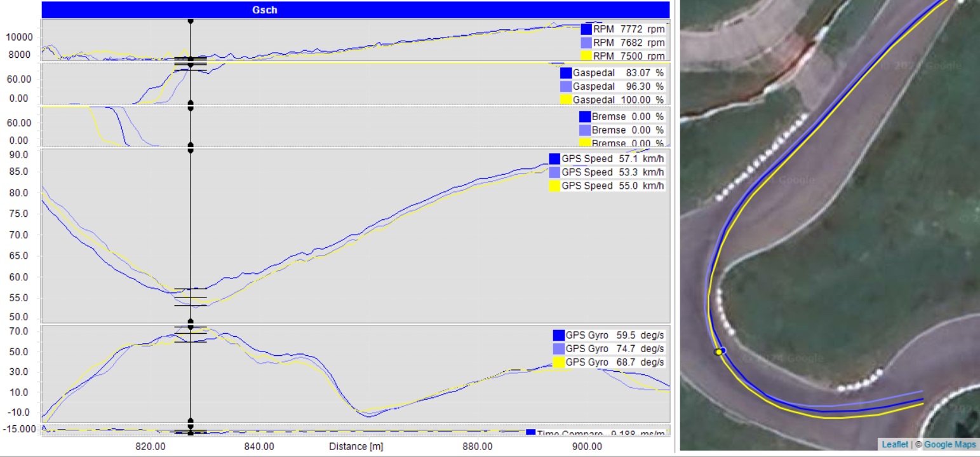Screen dimensions: 980x457
Task: Click the dark blue RPM 7772 legend swatch
Action: point(586,29)
